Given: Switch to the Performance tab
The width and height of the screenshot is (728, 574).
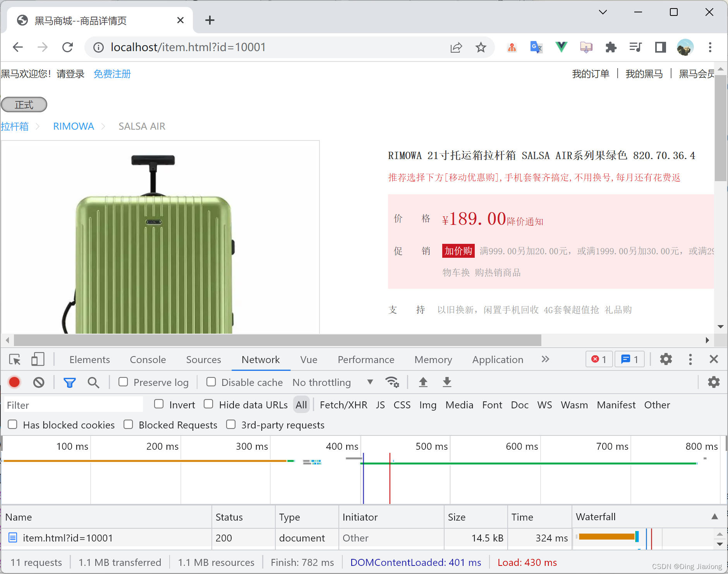Looking at the screenshot, I should click(x=366, y=360).
